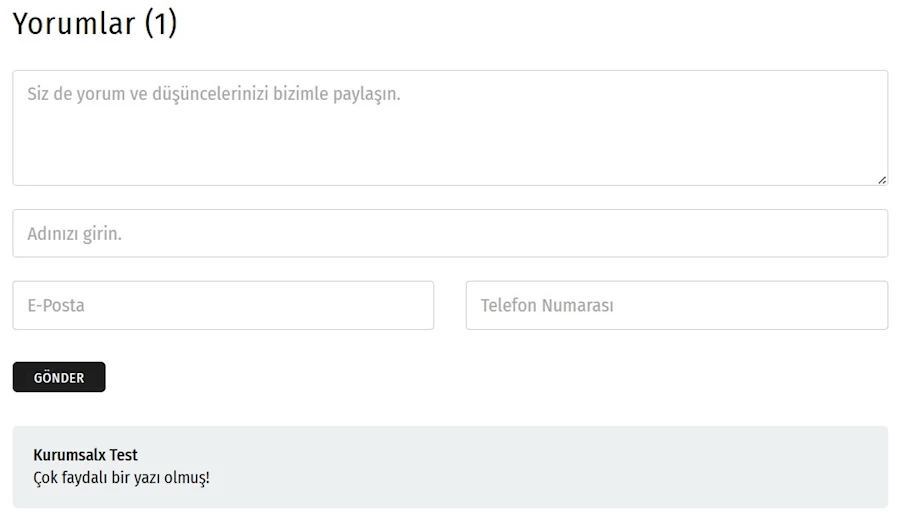Screen dimensions: 900x529
Task: Click the comment text 'Çok faydalı bir yazı olmuş!'
Action: point(122,477)
